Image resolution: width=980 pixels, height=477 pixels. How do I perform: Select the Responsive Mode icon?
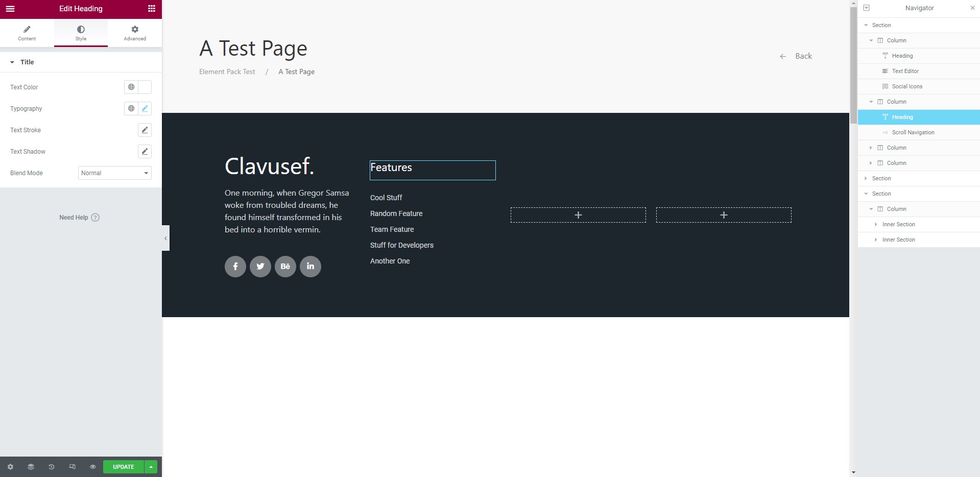[x=72, y=466]
